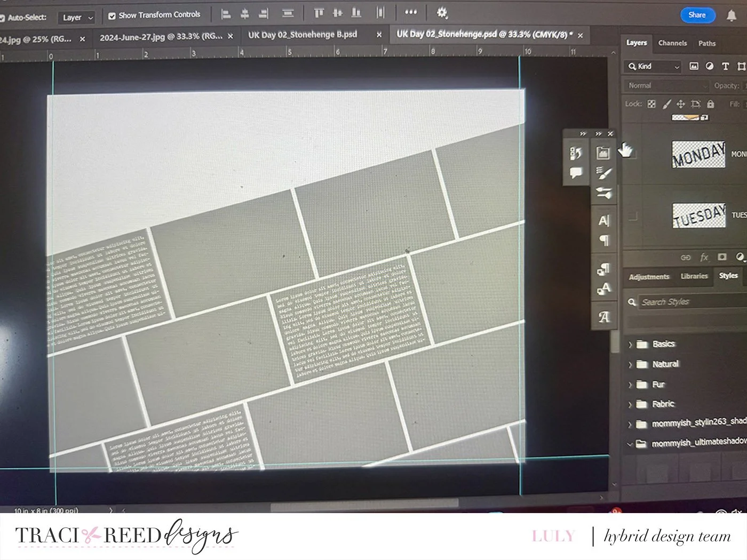Image resolution: width=747 pixels, height=560 pixels.
Task: Click the Link layers icon
Action: coord(686,258)
